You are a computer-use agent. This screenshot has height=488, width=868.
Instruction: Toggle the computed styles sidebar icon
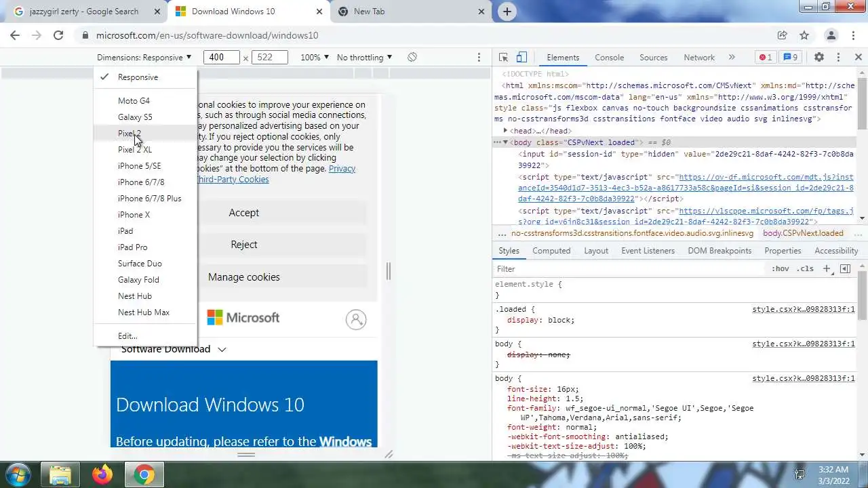[845, 269]
